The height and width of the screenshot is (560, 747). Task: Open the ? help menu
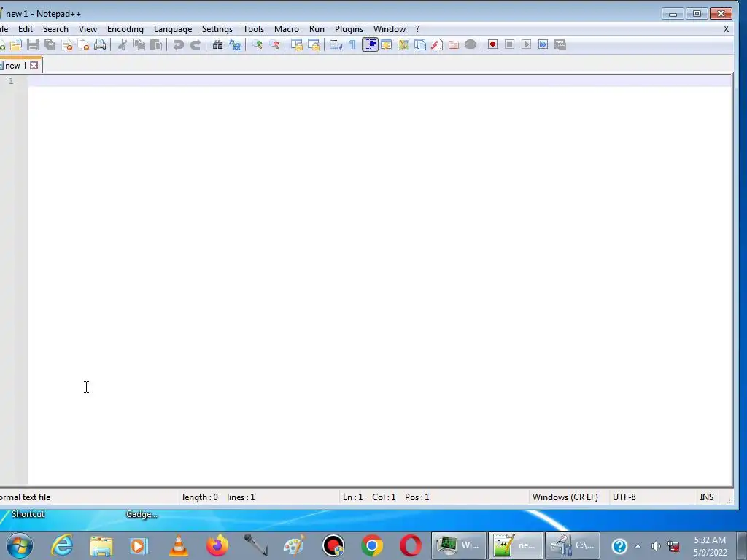[417, 29]
